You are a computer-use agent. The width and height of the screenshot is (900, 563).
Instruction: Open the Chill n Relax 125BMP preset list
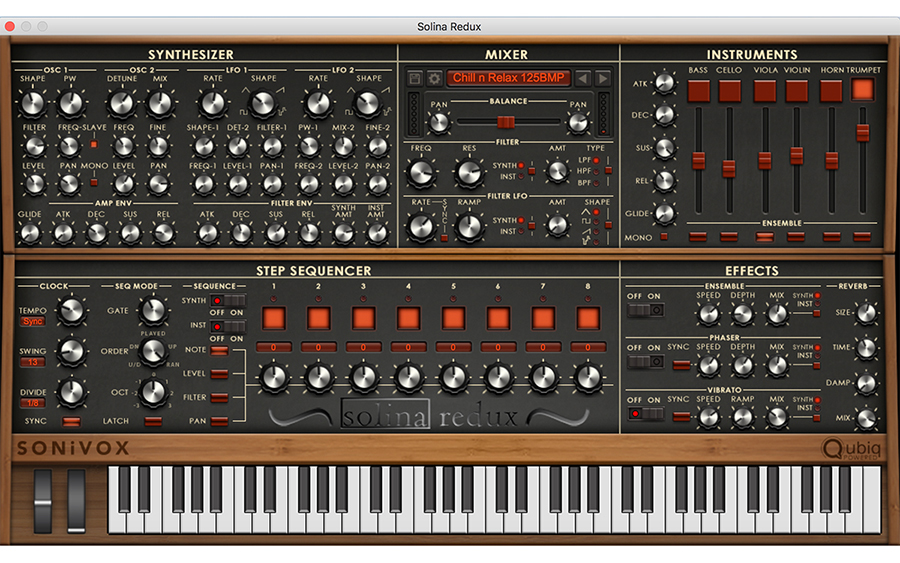click(509, 78)
